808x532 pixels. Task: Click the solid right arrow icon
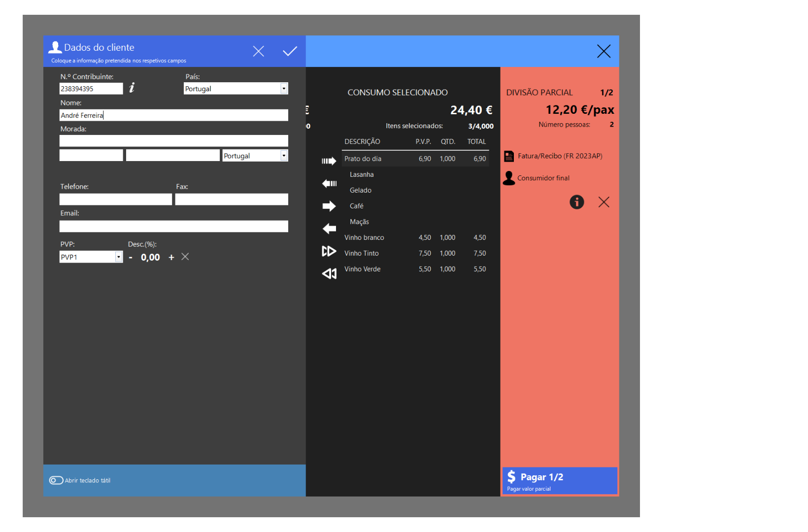click(329, 206)
